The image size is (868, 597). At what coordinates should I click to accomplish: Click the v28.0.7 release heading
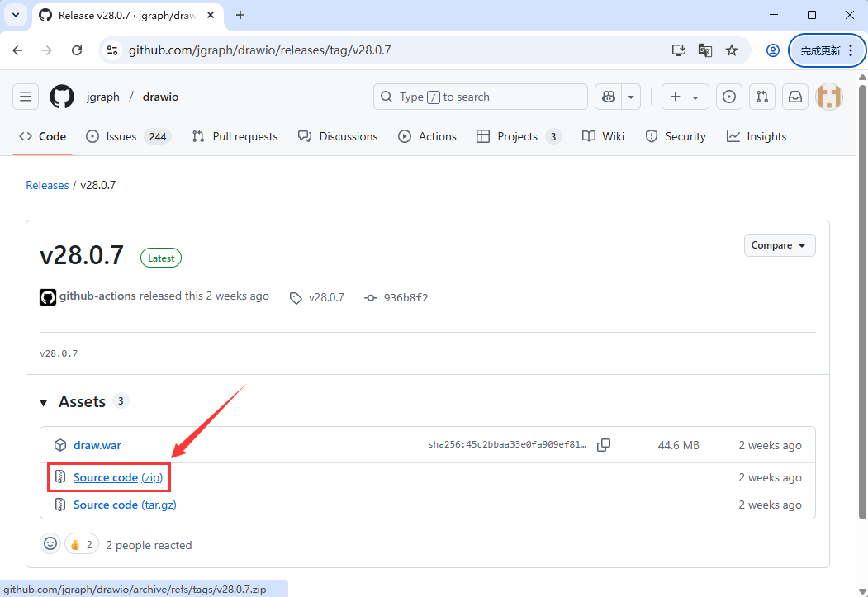pyautogui.click(x=82, y=256)
